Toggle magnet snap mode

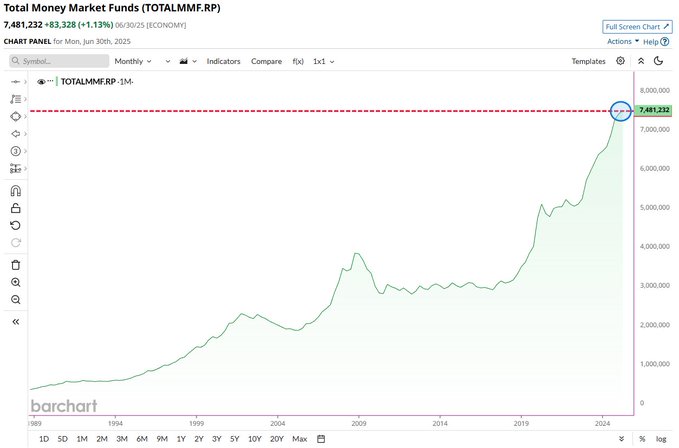(x=16, y=191)
